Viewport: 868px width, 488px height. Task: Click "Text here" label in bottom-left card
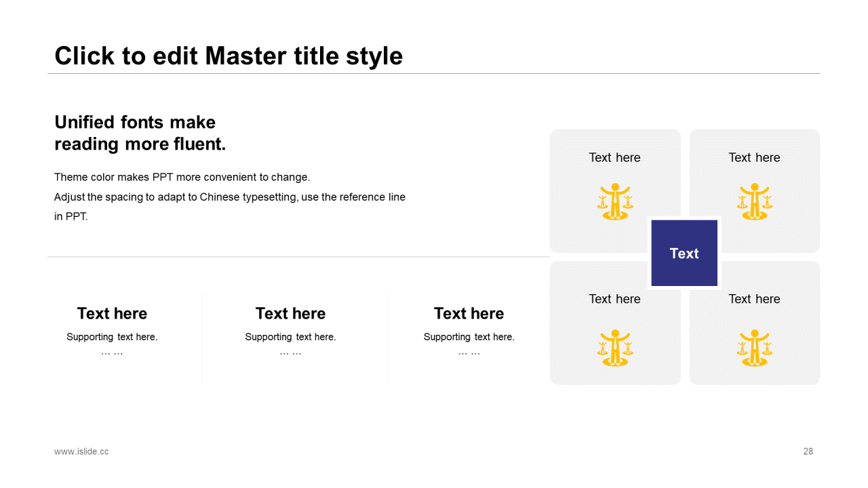614,299
